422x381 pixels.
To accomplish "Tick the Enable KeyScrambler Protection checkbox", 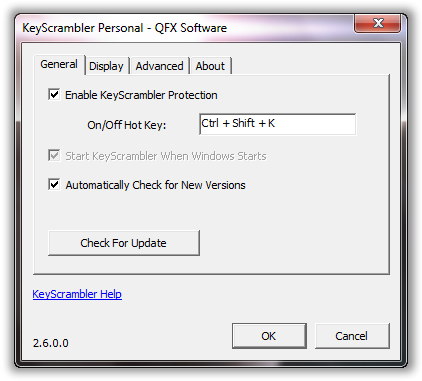I will tap(54, 94).
